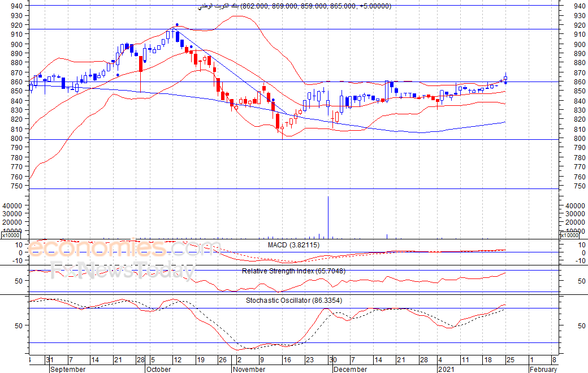
Task: Select date label 23 on time axis
Action: click(309, 360)
